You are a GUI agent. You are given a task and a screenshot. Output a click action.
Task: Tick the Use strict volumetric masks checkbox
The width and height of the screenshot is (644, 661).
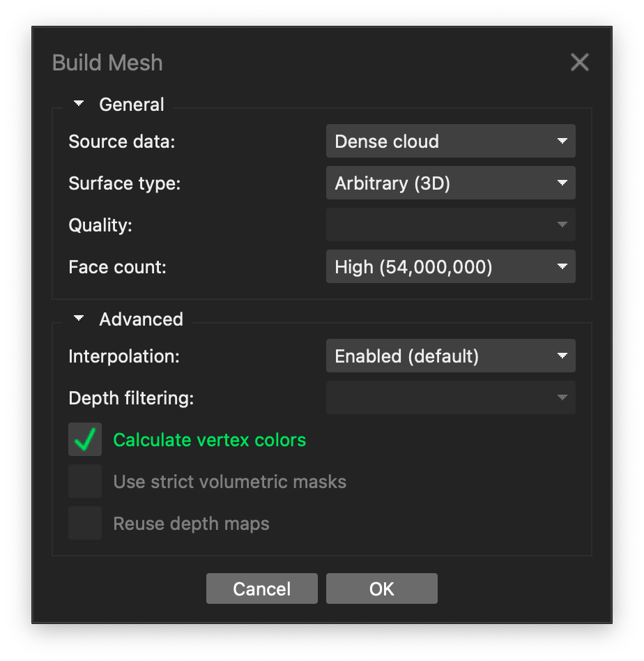(85, 481)
